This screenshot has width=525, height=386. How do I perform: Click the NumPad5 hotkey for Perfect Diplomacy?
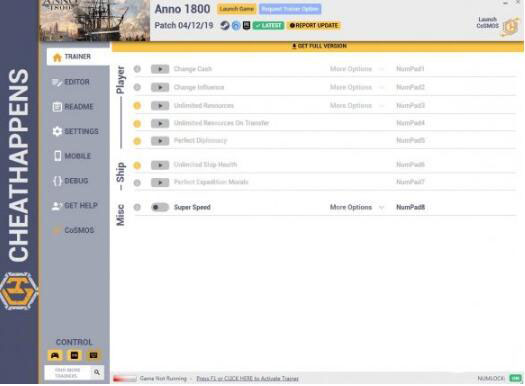tap(410, 141)
